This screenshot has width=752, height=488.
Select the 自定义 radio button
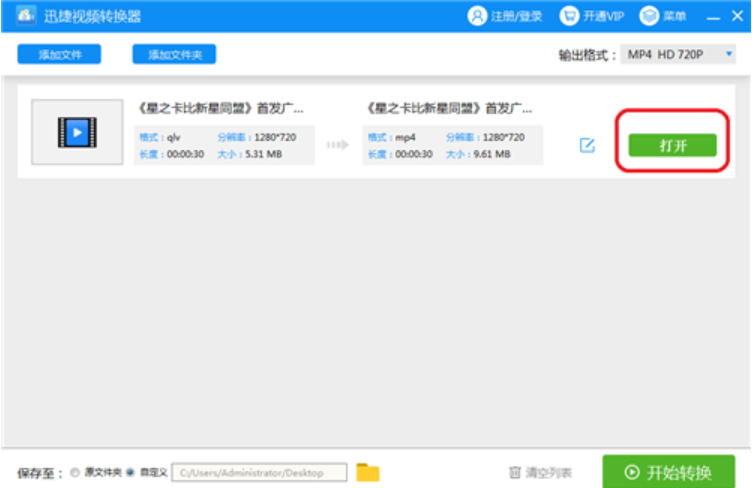coord(130,472)
